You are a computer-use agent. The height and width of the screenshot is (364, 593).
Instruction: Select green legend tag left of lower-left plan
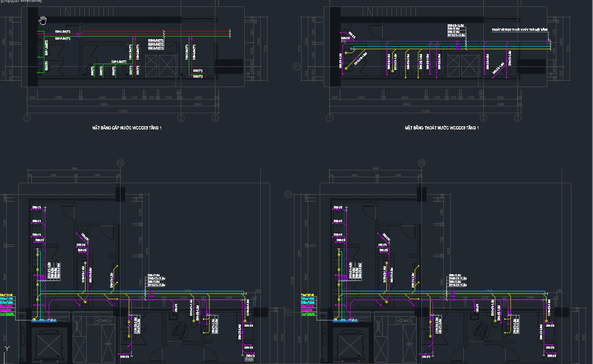pos(7,314)
